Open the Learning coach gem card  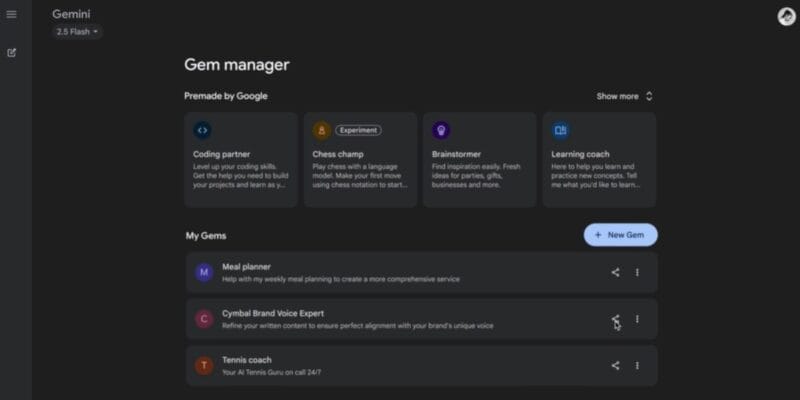[599, 160]
